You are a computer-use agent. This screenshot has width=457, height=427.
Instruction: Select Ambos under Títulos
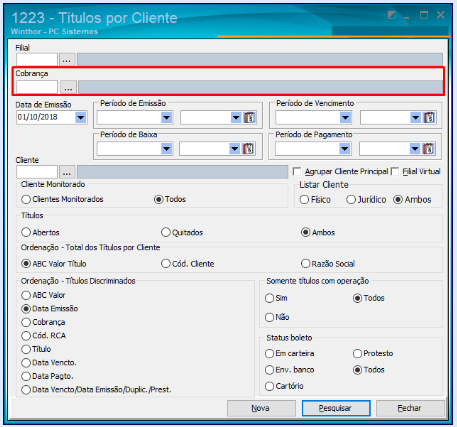pos(305,232)
